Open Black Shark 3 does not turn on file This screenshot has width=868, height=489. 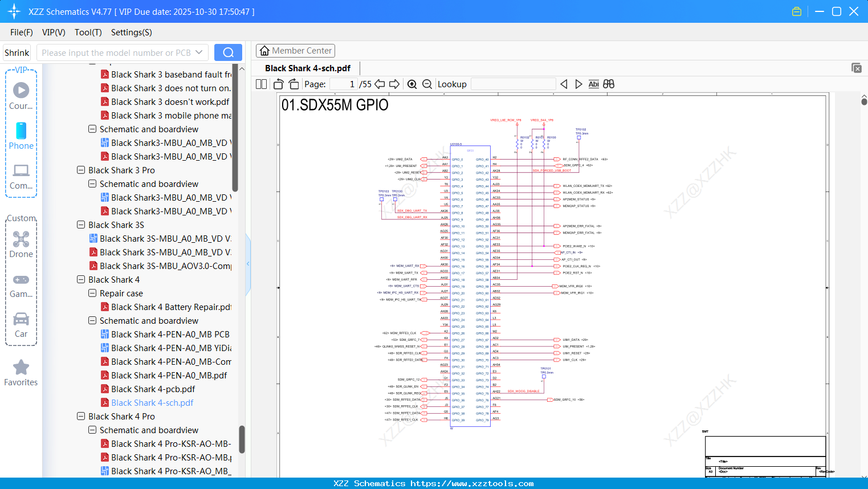[171, 88]
